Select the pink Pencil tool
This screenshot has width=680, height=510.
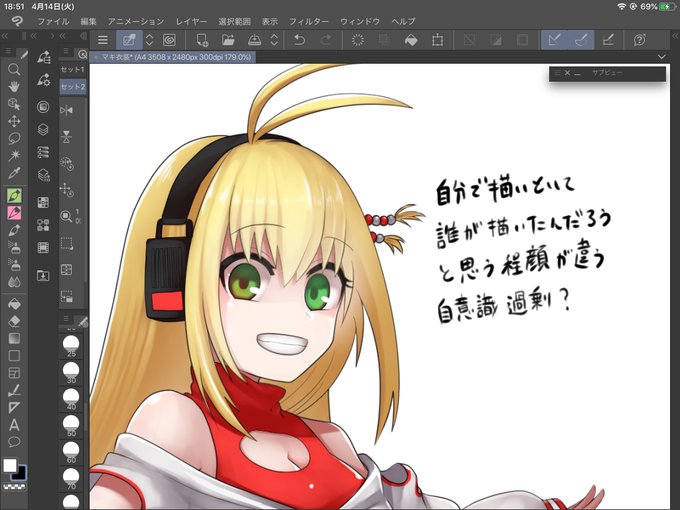14,212
